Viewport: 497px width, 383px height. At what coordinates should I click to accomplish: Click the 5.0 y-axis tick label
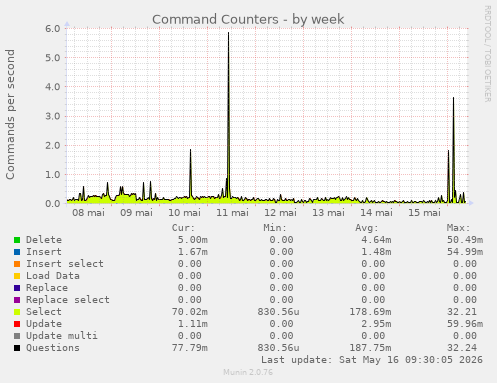pyautogui.click(x=53, y=58)
